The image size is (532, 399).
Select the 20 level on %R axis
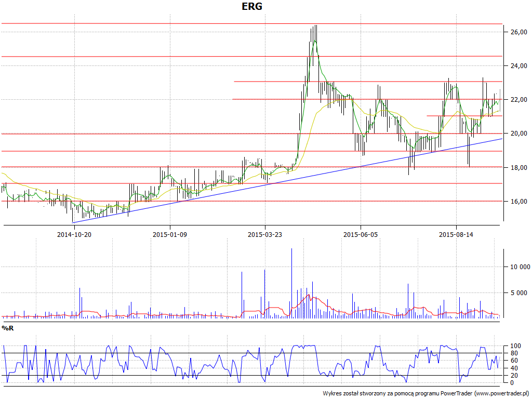click(x=514, y=376)
